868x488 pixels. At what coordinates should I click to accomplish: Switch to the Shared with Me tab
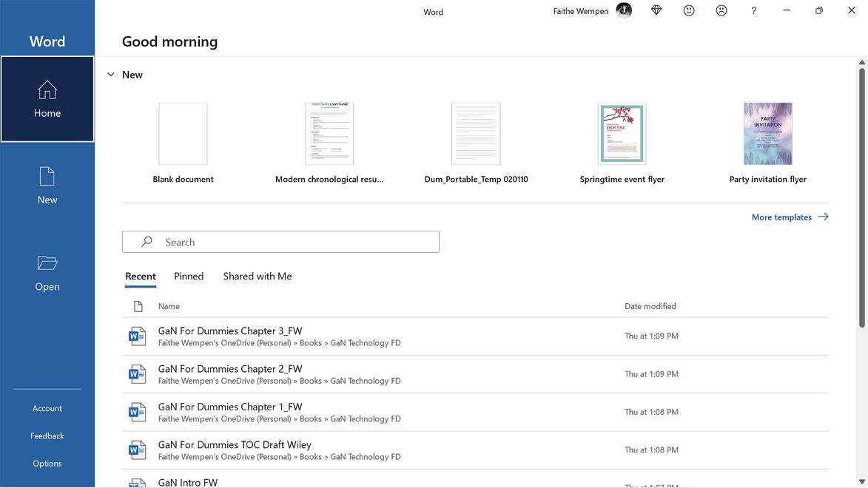pyautogui.click(x=258, y=276)
